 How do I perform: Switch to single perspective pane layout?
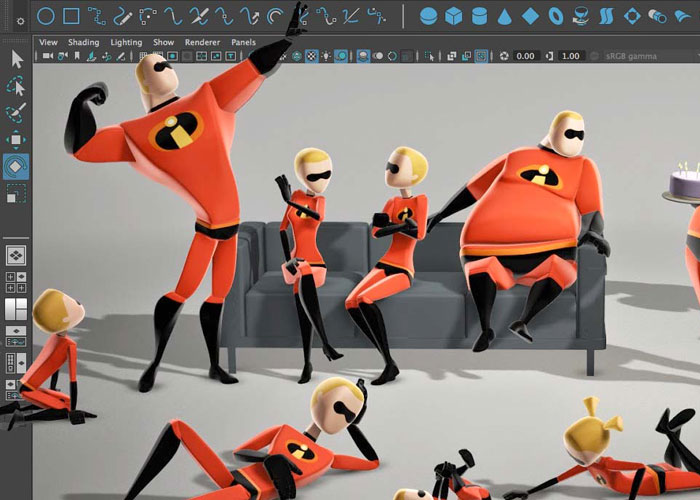click(x=16, y=255)
